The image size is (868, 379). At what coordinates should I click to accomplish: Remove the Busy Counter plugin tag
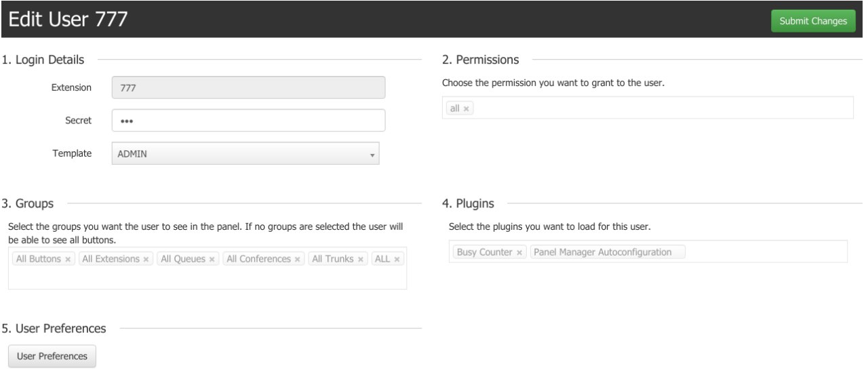[519, 252]
